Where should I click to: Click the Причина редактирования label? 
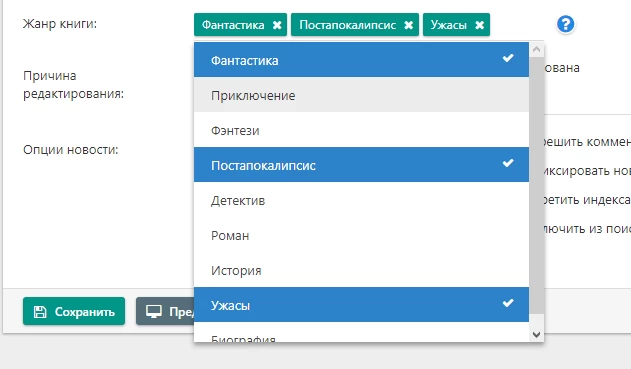tap(74, 85)
